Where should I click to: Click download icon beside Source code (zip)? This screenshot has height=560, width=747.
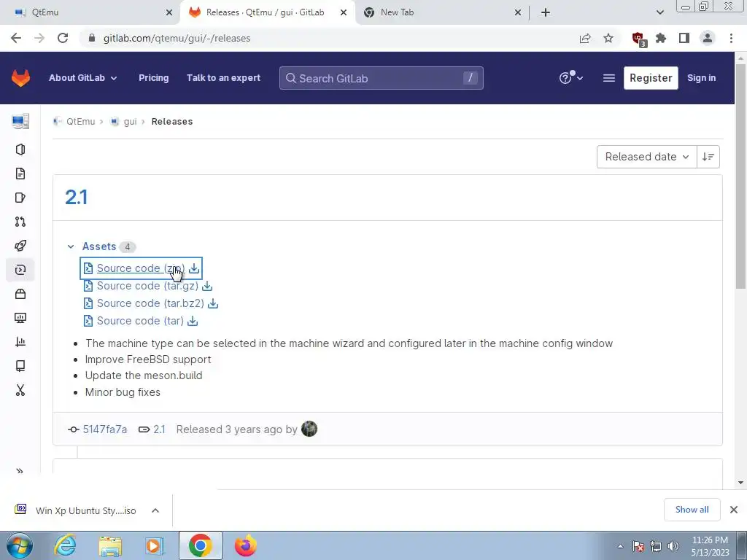coord(194,268)
